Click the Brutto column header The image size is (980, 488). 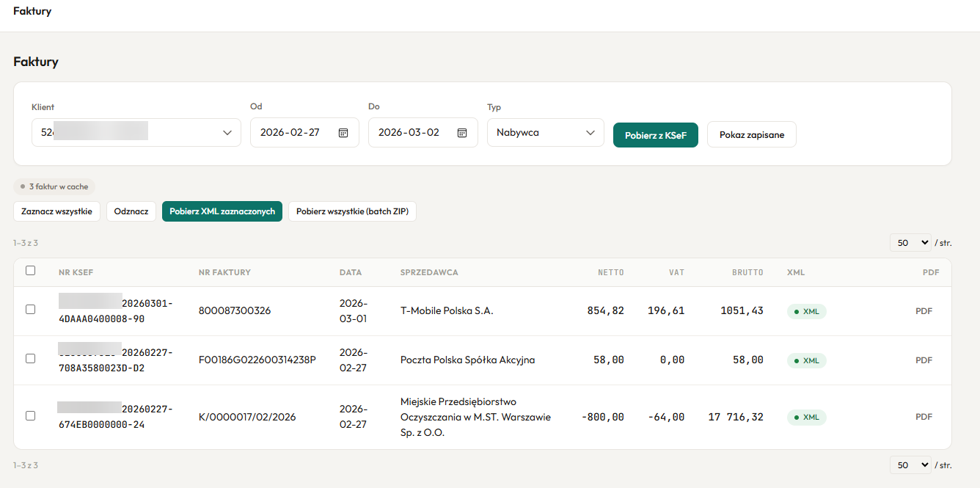tap(747, 272)
